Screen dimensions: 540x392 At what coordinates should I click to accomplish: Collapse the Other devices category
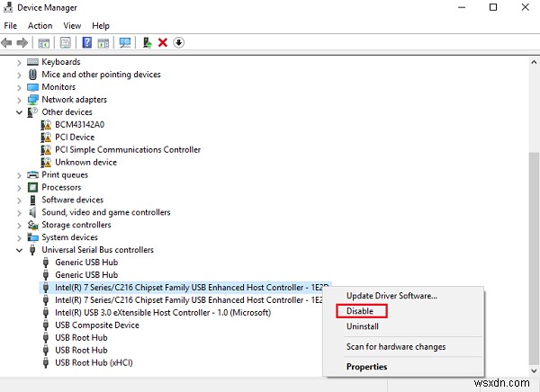point(19,112)
